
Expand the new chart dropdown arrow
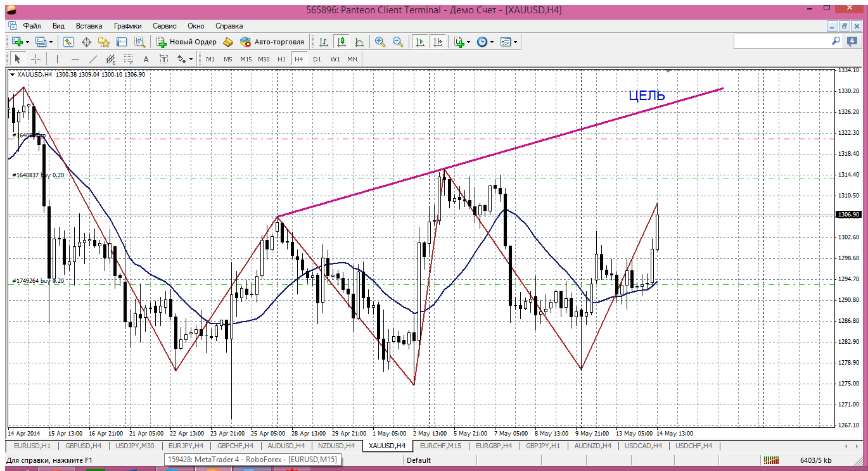(27, 42)
